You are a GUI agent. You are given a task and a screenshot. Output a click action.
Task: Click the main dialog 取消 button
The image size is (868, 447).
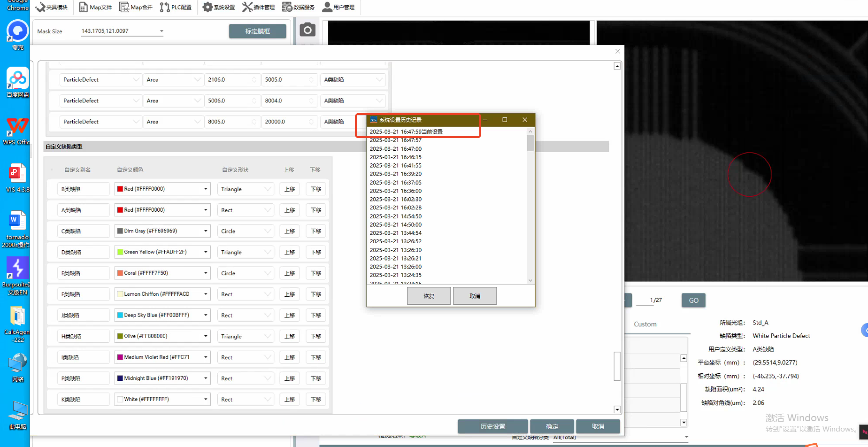pyautogui.click(x=598, y=426)
